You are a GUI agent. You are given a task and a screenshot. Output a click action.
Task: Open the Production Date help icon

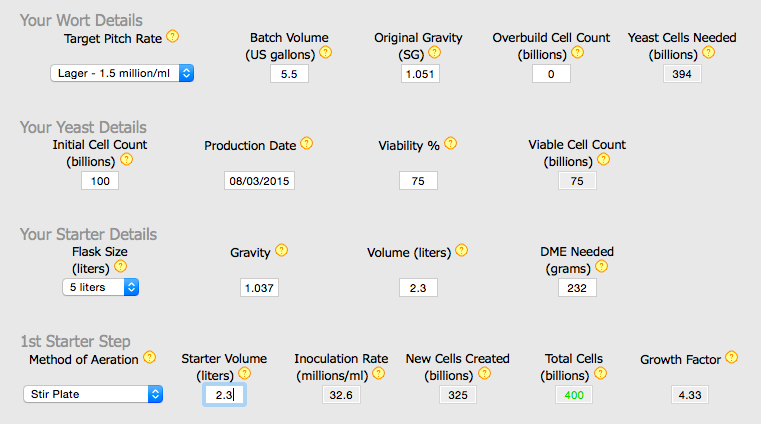(x=306, y=144)
